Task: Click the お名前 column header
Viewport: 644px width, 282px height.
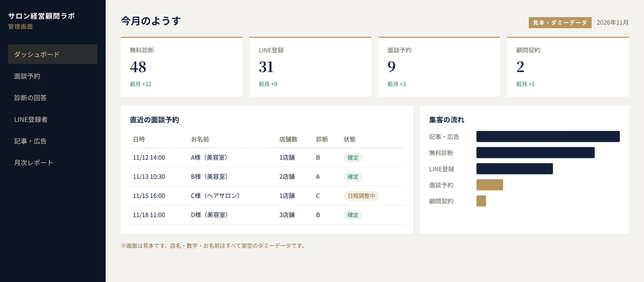Action: point(200,139)
